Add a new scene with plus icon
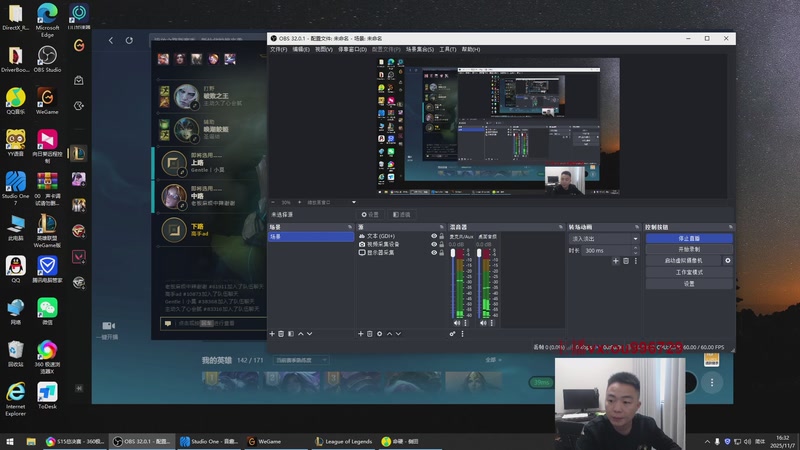This screenshot has width=800, height=450. [x=272, y=334]
